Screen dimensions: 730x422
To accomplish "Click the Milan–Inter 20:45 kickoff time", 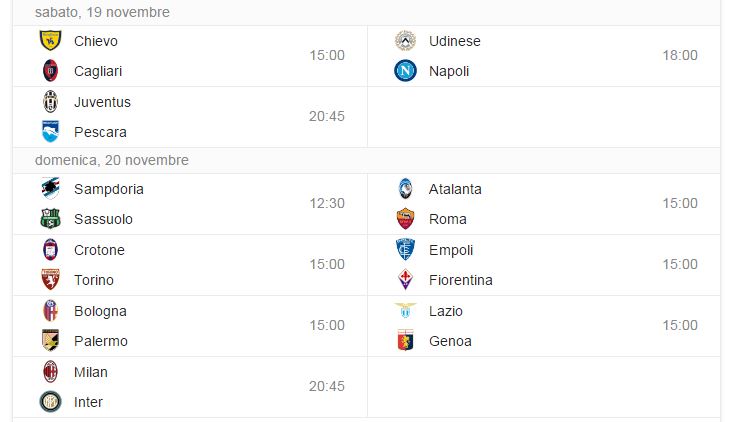I will coord(327,386).
